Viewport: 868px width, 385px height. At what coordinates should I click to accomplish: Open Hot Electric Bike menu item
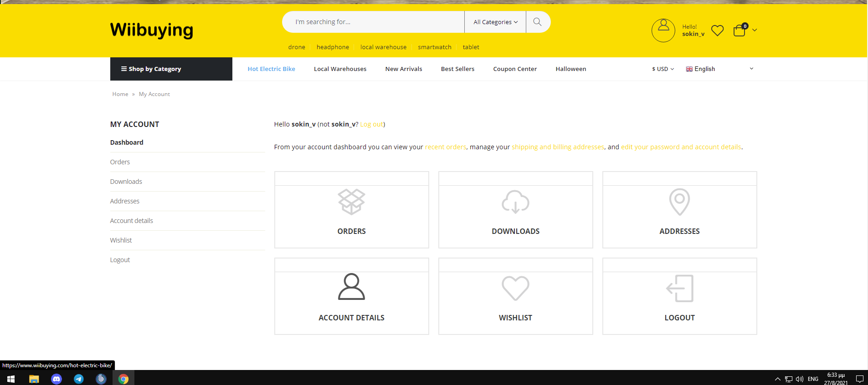(x=271, y=69)
